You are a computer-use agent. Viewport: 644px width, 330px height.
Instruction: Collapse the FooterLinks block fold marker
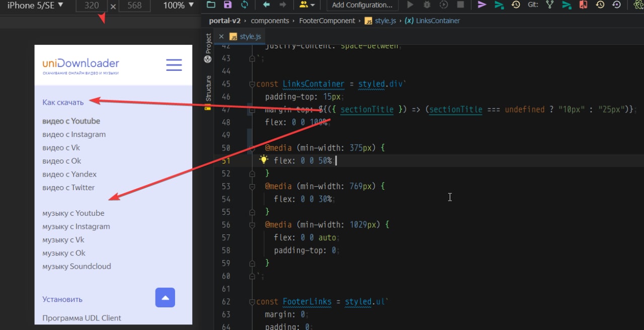253,302
